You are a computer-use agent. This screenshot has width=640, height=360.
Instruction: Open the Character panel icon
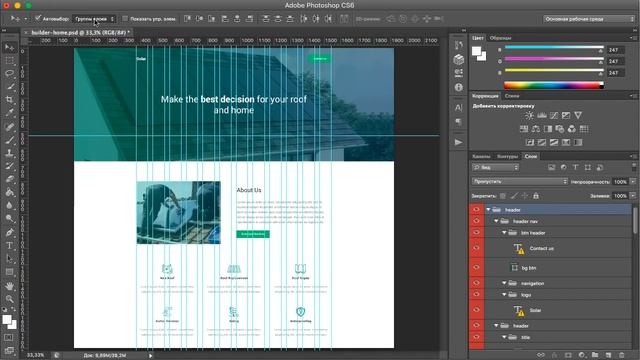pos(459,108)
